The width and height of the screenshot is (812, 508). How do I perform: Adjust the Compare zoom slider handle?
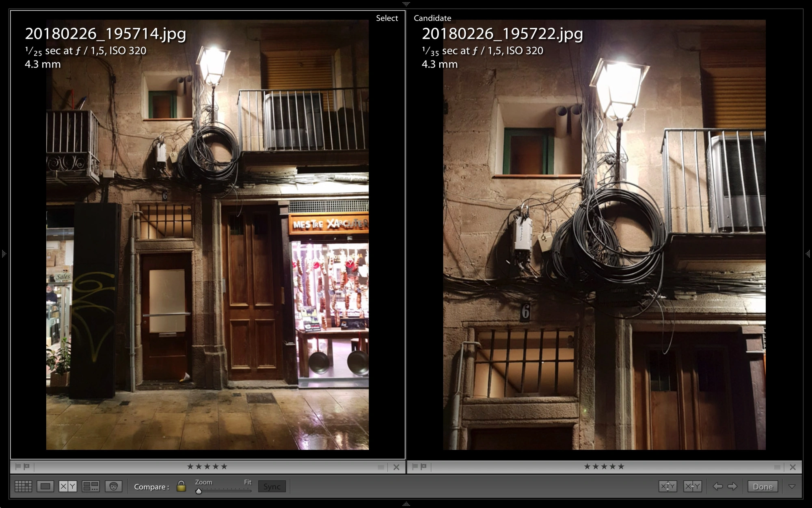199,491
